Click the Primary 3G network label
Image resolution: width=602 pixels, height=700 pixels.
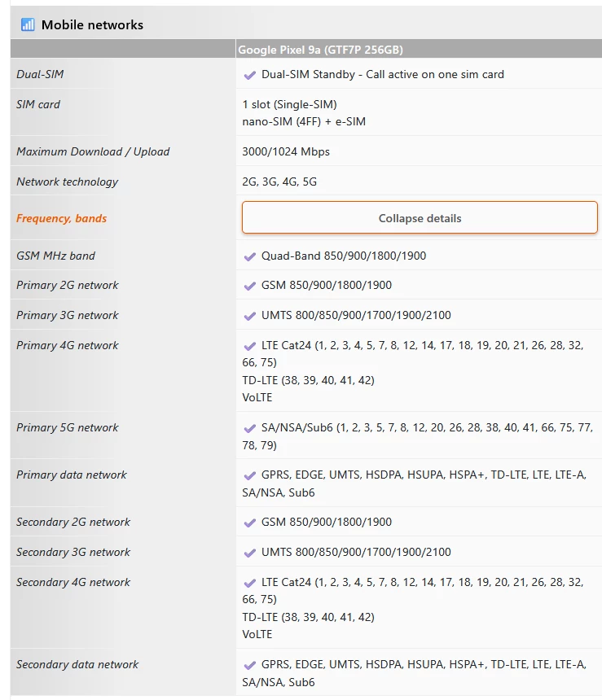[68, 316]
